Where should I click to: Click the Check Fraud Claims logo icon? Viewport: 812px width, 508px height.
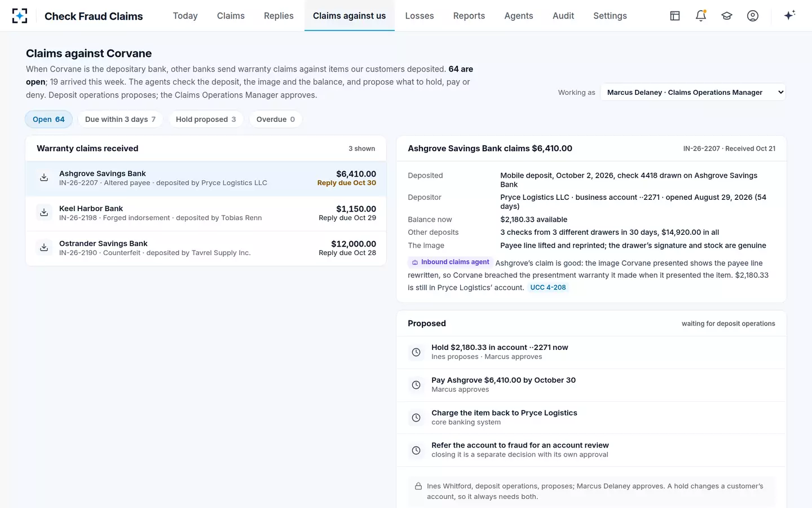click(x=20, y=16)
